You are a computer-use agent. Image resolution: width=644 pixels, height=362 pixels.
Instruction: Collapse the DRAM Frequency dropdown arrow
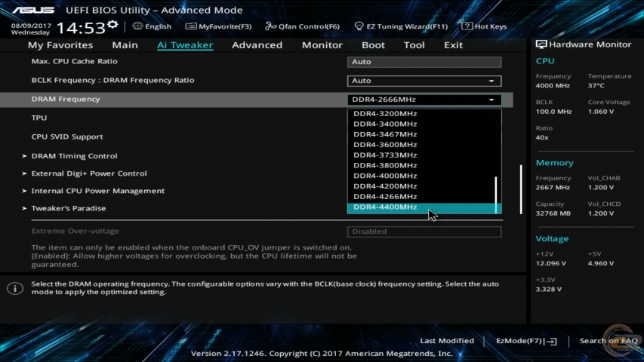[x=491, y=100]
